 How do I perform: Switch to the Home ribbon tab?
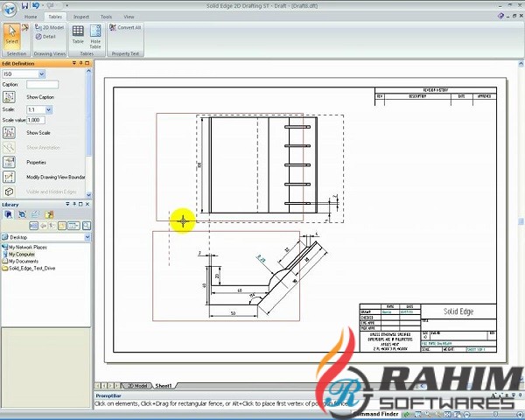click(31, 17)
